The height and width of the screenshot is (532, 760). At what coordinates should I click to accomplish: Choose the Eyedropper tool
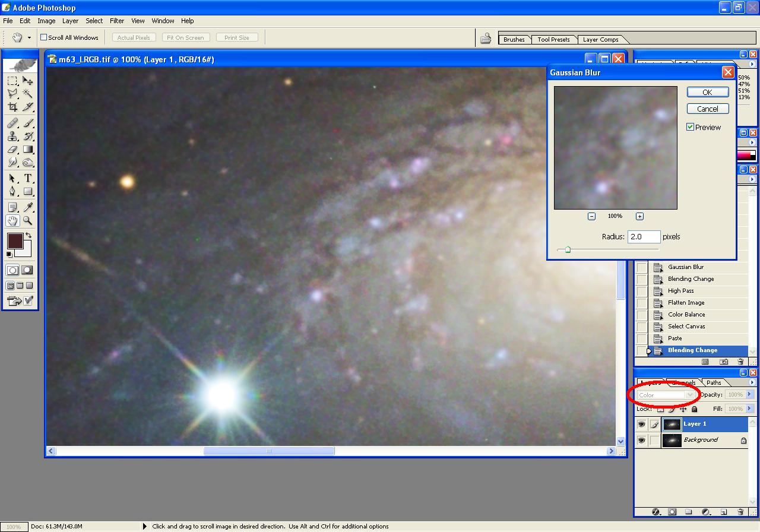[27, 207]
